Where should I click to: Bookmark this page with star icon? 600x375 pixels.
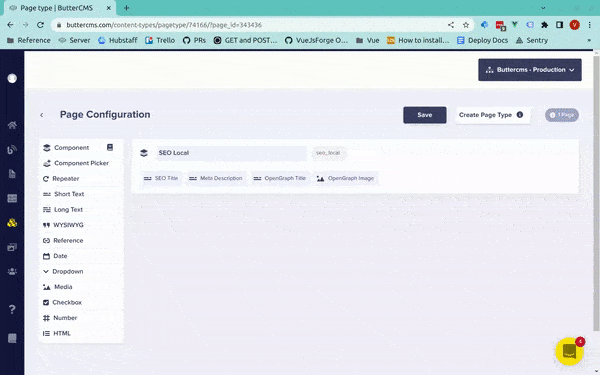tap(466, 25)
